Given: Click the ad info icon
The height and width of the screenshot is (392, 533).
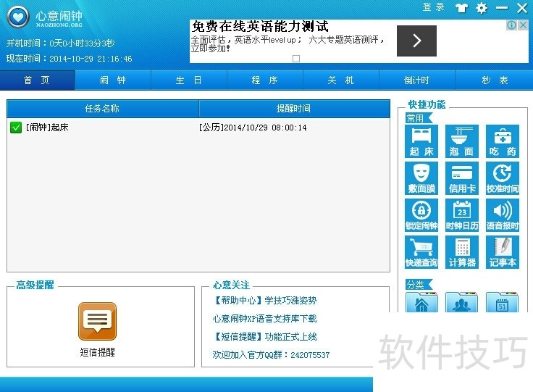Looking at the screenshot, I should [x=511, y=25].
